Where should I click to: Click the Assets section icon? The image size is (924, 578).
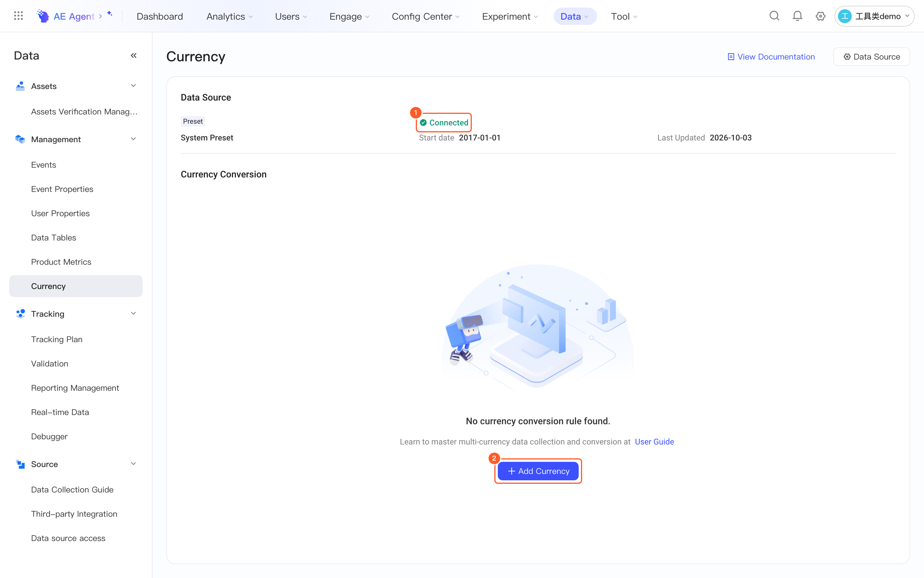20,86
